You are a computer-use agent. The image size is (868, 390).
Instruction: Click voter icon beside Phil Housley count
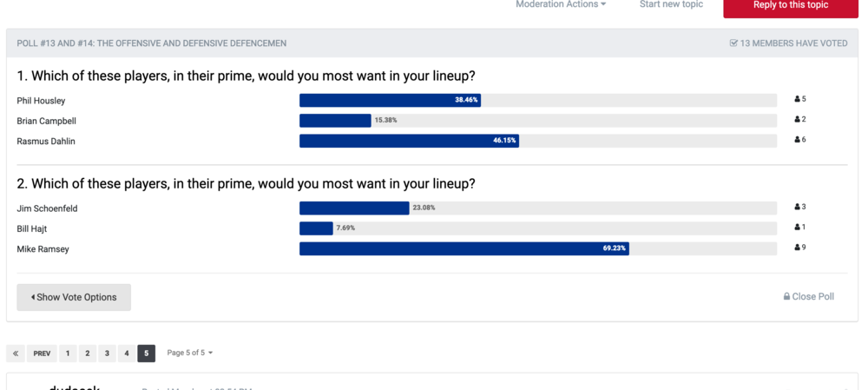(x=797, y=99)
